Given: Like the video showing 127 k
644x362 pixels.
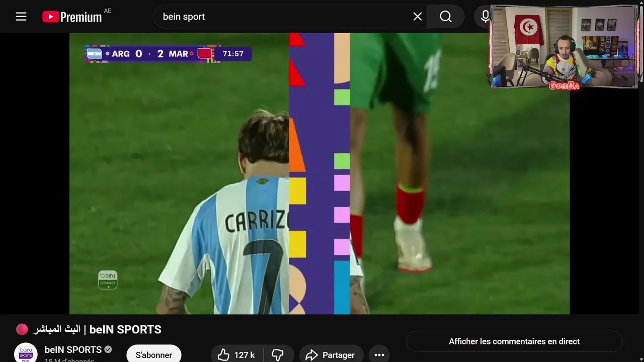Looking at the screenshot, I should coord(236,355).
